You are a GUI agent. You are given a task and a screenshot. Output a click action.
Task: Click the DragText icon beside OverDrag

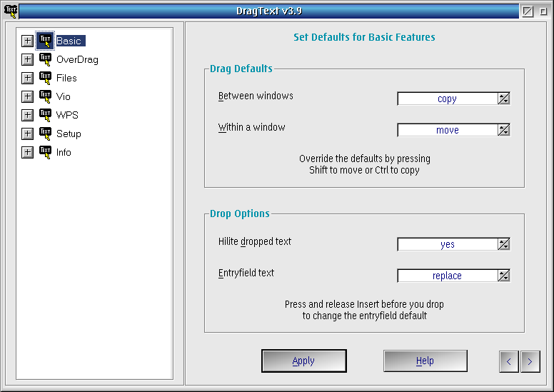pyautogui.click(x=45, y=59)
